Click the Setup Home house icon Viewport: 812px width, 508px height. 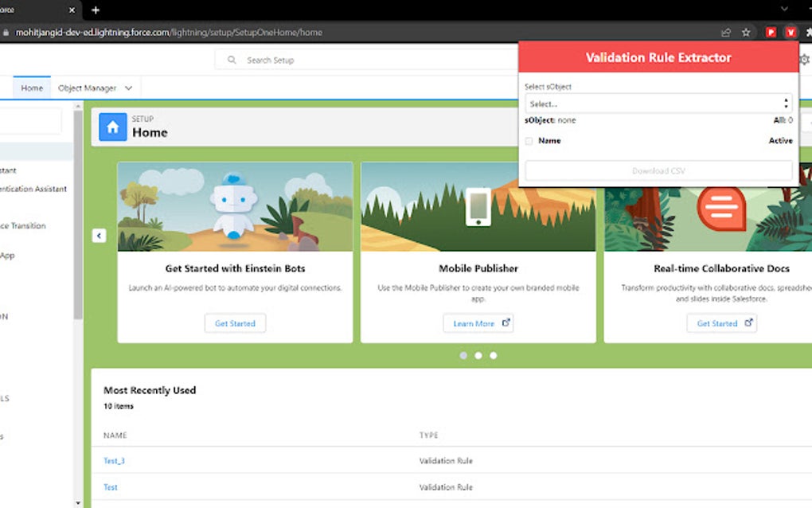tap(112, 127)
